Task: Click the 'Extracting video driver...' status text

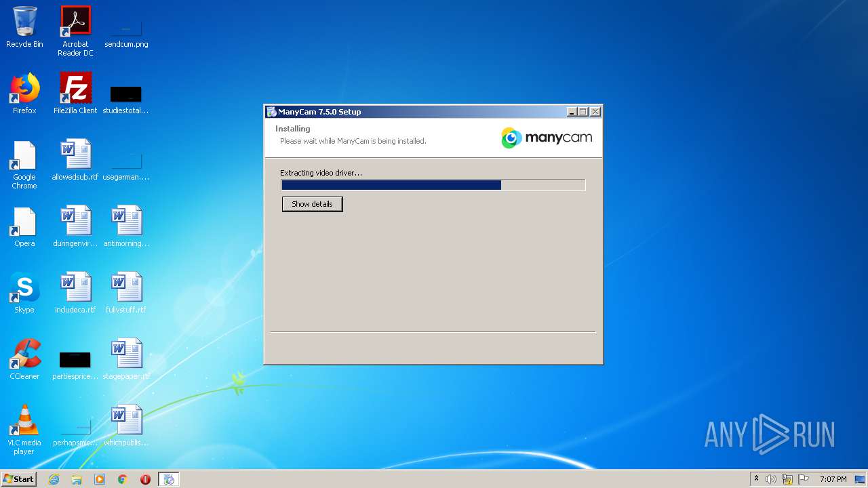Action: (x=321, y=173)
